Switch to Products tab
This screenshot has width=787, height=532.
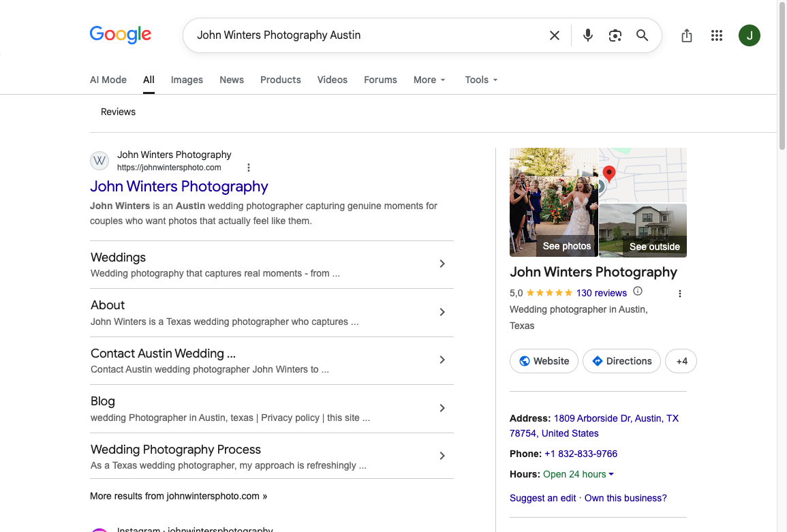(x=281, y=80)
